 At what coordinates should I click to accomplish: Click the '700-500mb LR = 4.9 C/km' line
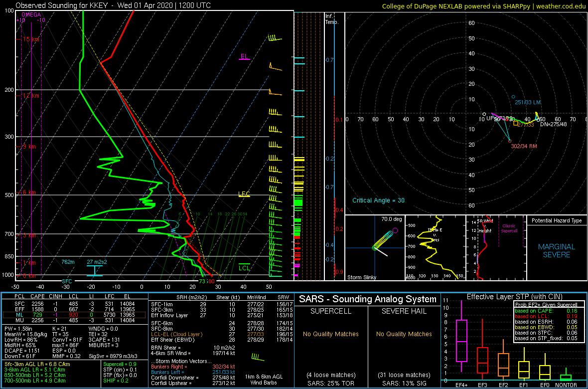point(35,381)
